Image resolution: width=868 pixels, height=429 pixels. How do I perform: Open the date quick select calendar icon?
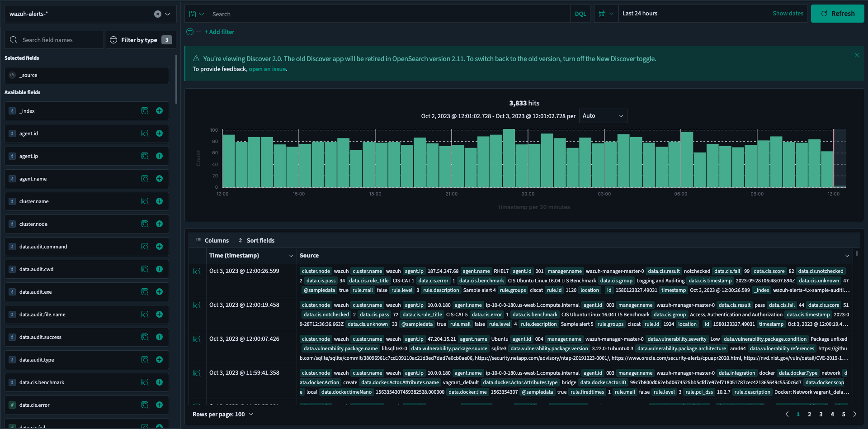click(x=604, y=14)
